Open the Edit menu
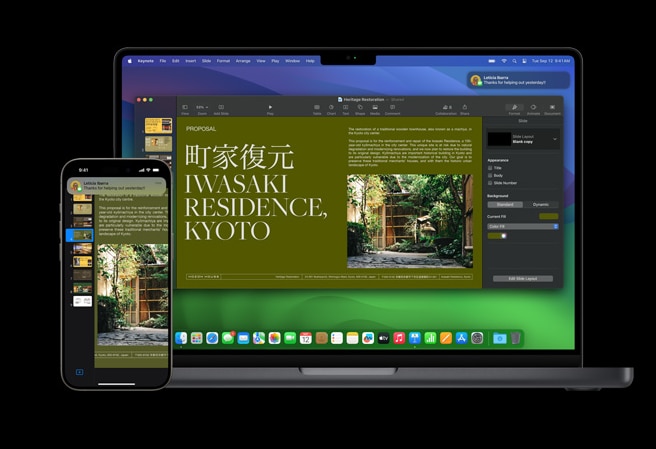Viewport: 656px width, 449px height. pyautogui.click(x=176, y=61)
